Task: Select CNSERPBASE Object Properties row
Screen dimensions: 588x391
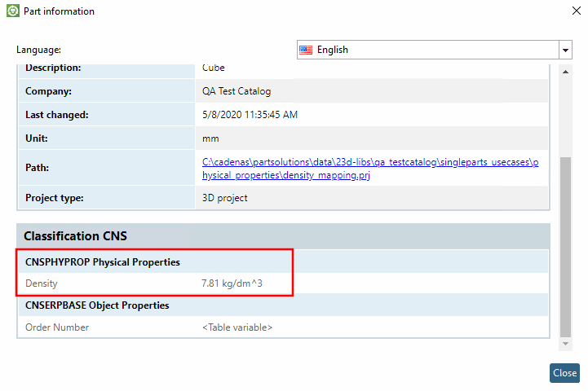Action: pos(283,305)
